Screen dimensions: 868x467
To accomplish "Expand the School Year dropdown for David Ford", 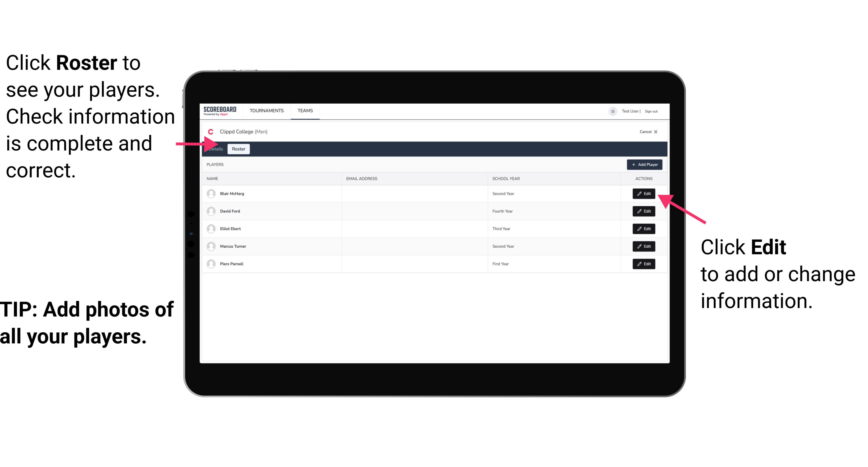I will pos(504,211).
